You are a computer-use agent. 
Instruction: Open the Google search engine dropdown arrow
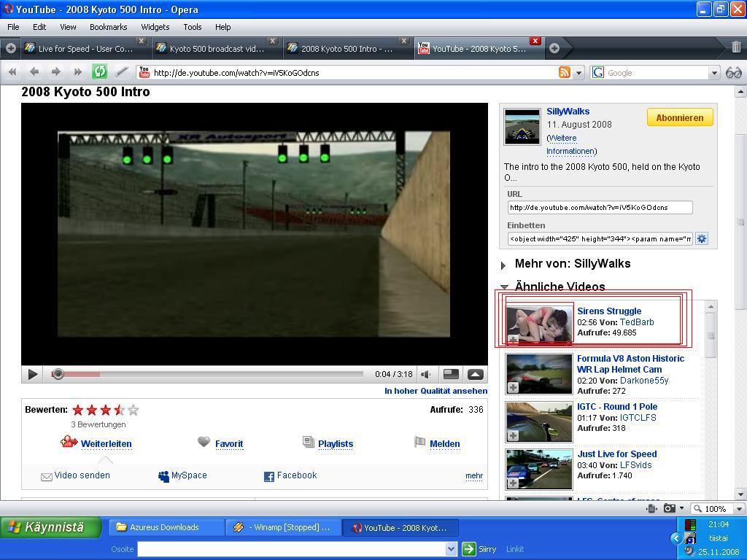[714, 73]
